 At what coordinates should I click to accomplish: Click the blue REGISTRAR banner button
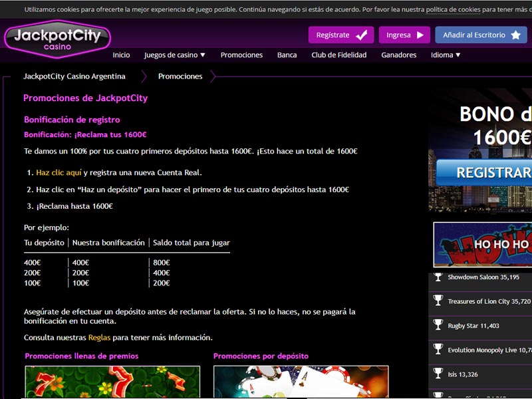click(x=492, y=173)
